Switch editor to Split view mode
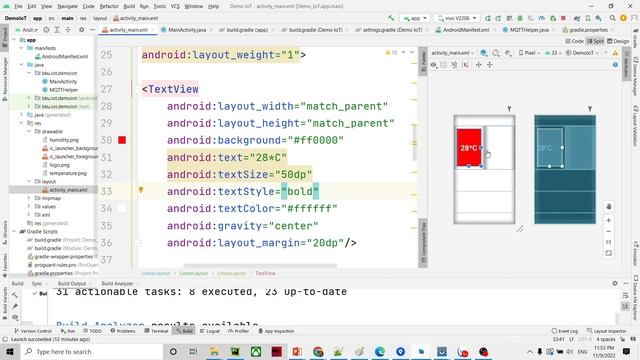The image size is (640, 360). (x=596, y=41)
